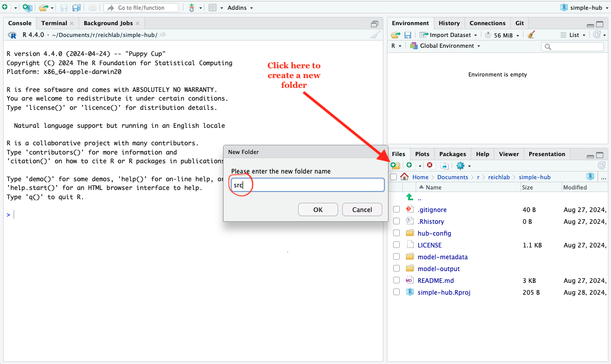
Task: Check the .gitignore file checkbox
Action: (396, 209)
